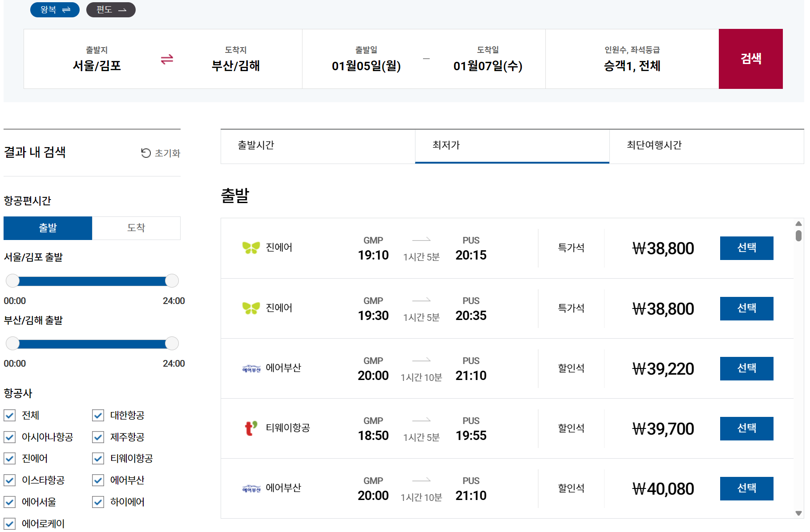Disable the 에어로케이 airline filter
Screen dimensions: 810x532
9,524
